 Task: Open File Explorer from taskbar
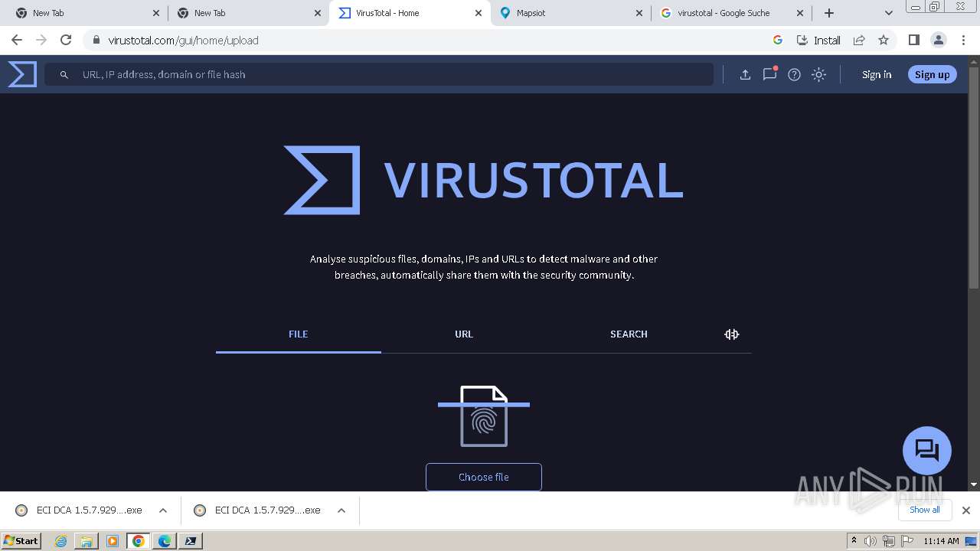pyautogui.click(x=87, y=541)
